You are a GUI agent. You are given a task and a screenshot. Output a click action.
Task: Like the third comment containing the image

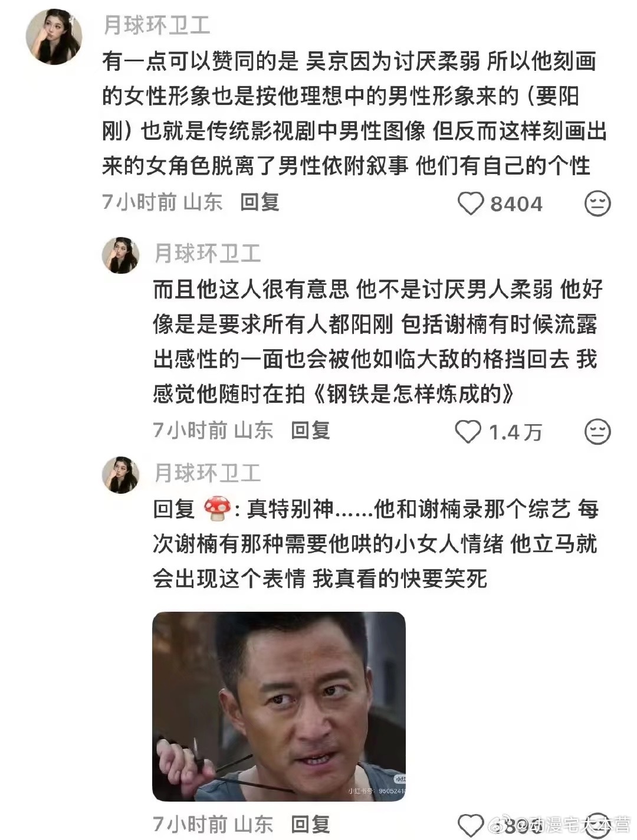click(x=471, y=824)
